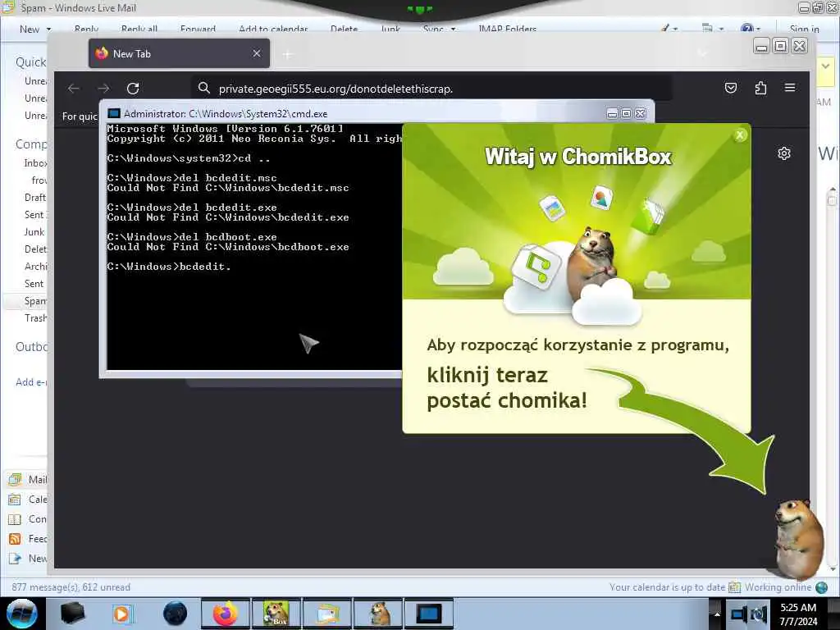Open the dark globe taskbar icon

[x=176, y=614]
